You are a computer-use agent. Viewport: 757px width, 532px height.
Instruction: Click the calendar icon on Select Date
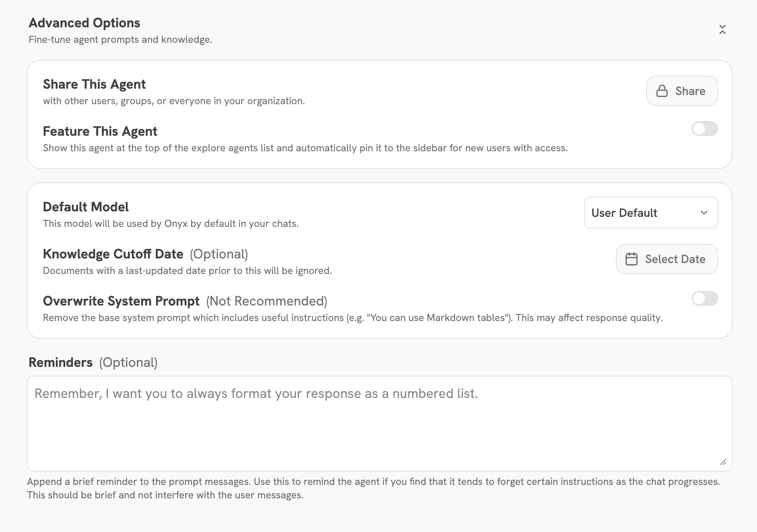pyautogui.click(x=632, y=259)
